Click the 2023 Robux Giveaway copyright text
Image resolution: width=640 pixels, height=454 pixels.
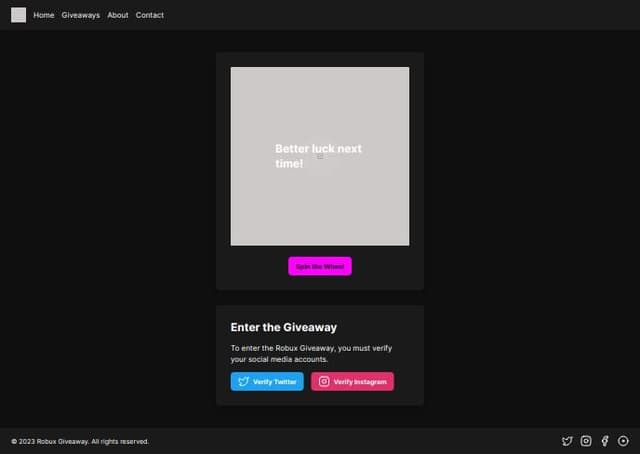pos(80,441)
